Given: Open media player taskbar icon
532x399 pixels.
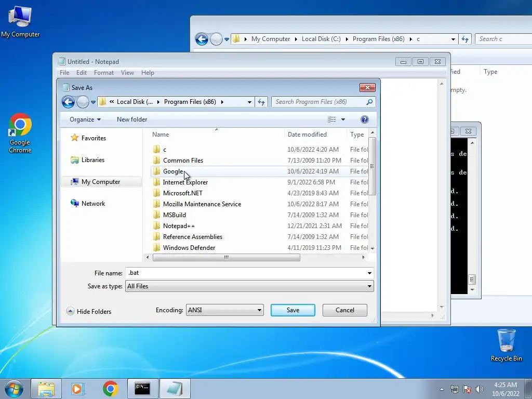Looking at the screenshot, I should (78, 389).
